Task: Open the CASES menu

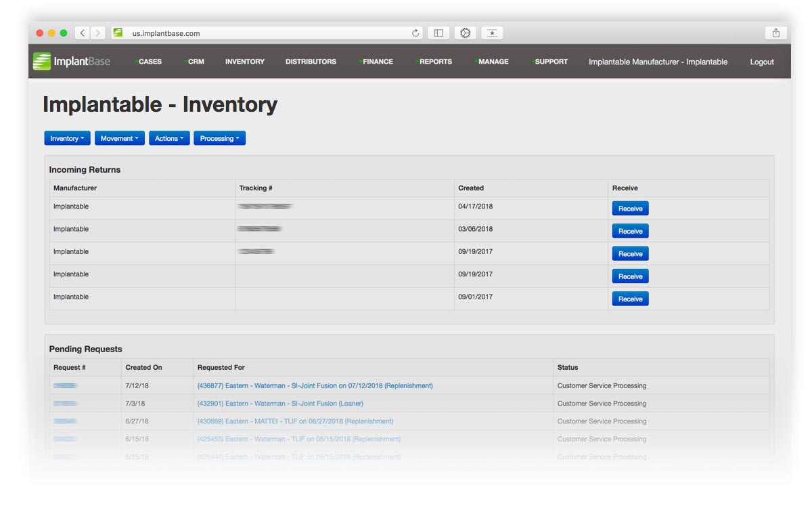Action: (x=149, y=62)
